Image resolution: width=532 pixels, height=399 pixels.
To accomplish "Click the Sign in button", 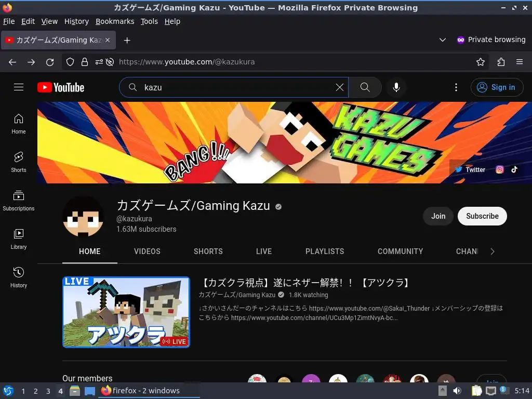I will pyautogui.click(x=497, y=87).
